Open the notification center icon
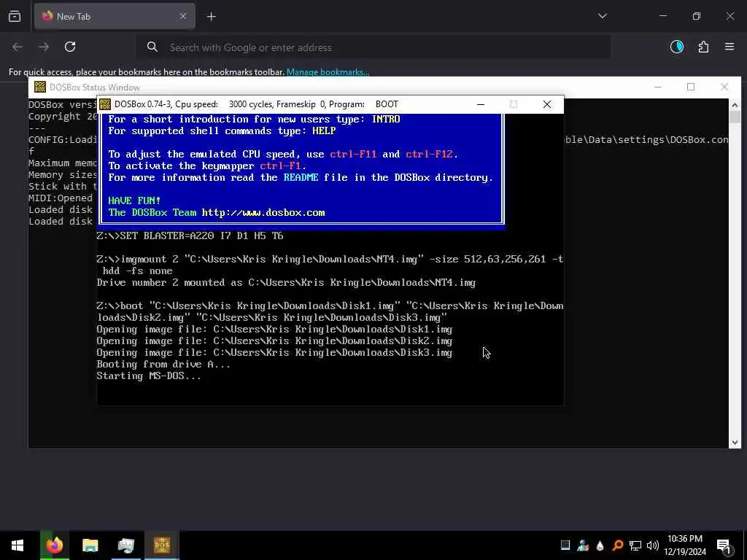 pos(724,545)
